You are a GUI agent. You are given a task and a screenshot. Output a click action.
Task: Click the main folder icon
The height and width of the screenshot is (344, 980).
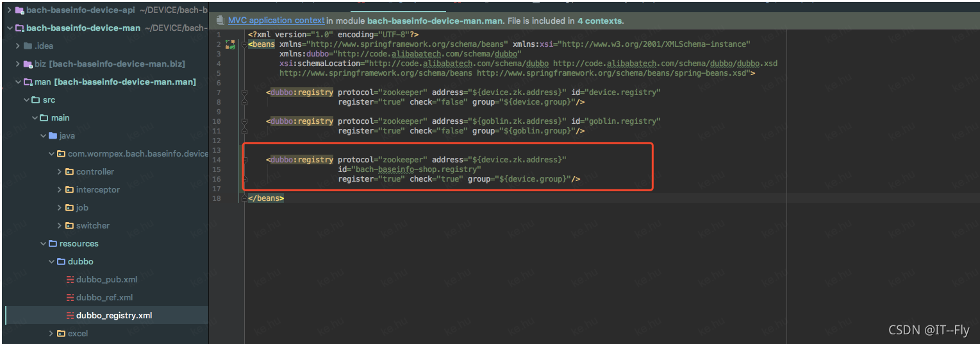click(44, 118)
